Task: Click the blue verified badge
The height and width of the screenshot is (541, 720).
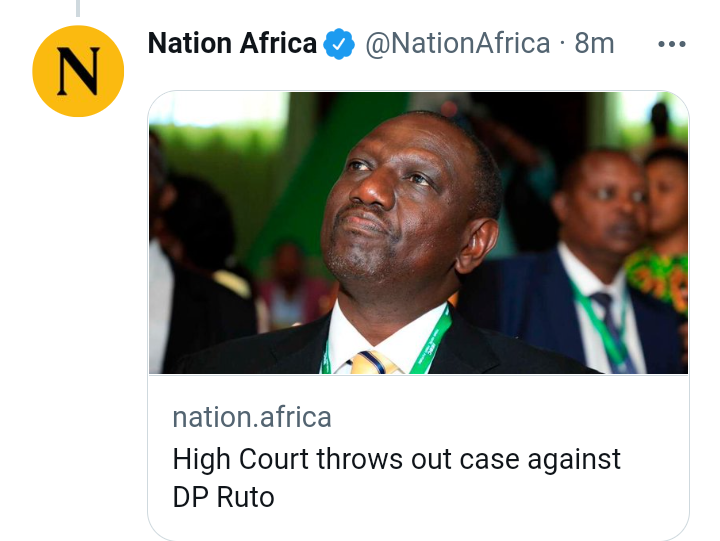Action: coord(339,44)
